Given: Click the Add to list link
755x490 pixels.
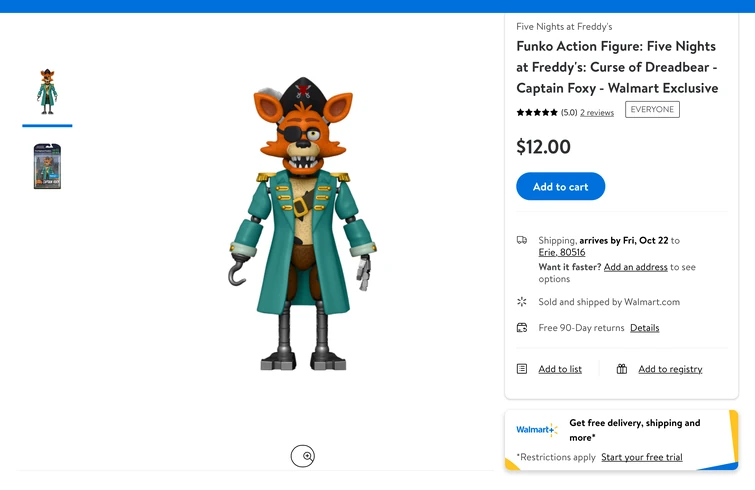Looking at the screenshot, I should click(560, 369).
